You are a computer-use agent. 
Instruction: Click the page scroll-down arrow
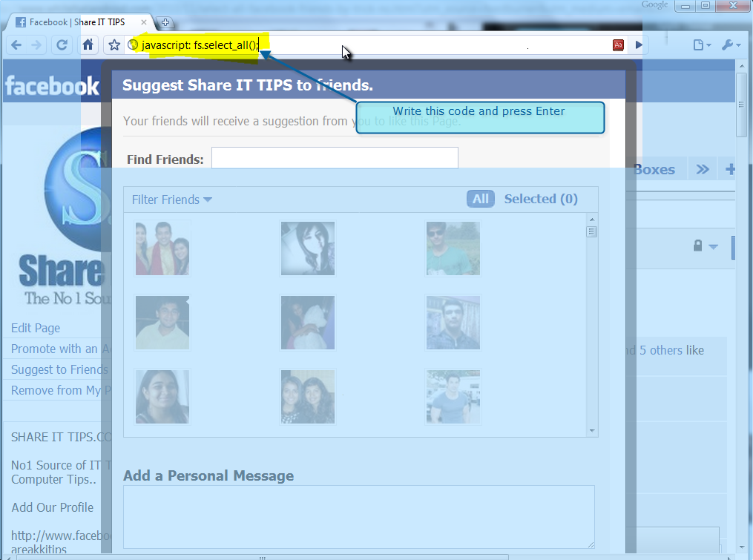[x=741, y=547]
